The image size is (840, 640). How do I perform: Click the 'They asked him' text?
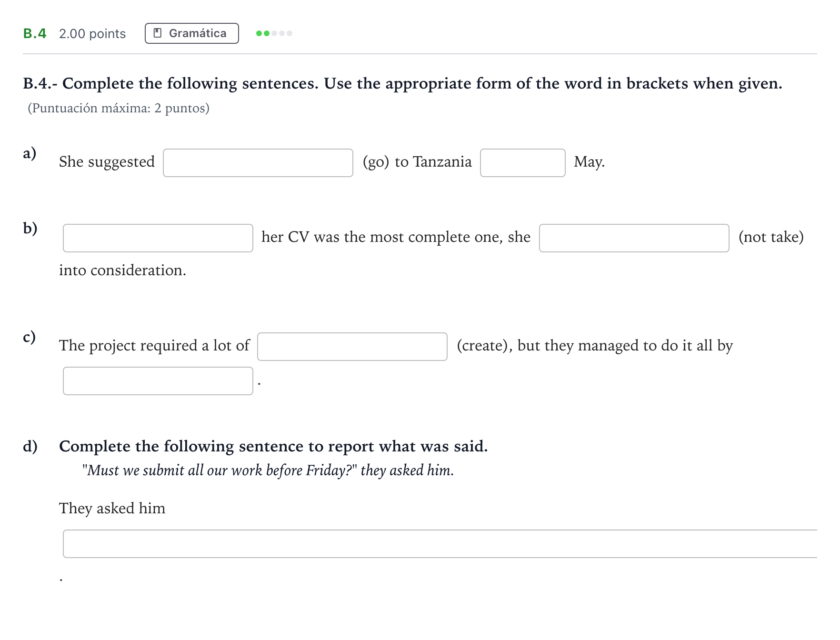112,508
